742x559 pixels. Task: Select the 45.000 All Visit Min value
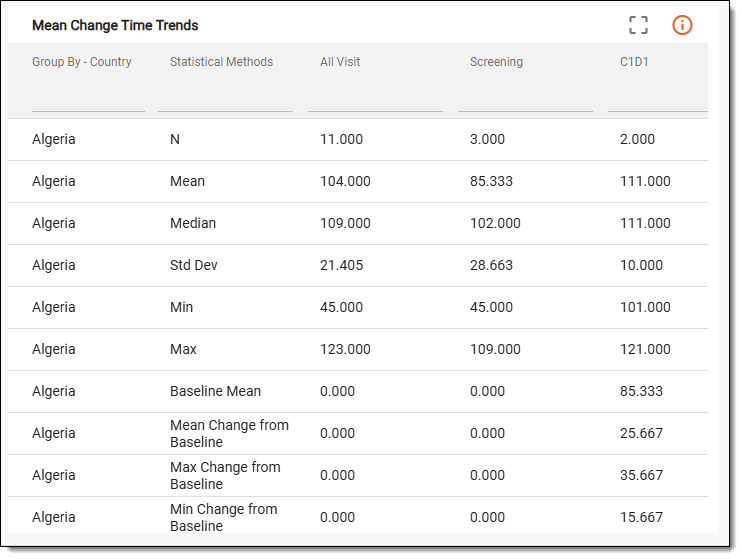(341, 307)
